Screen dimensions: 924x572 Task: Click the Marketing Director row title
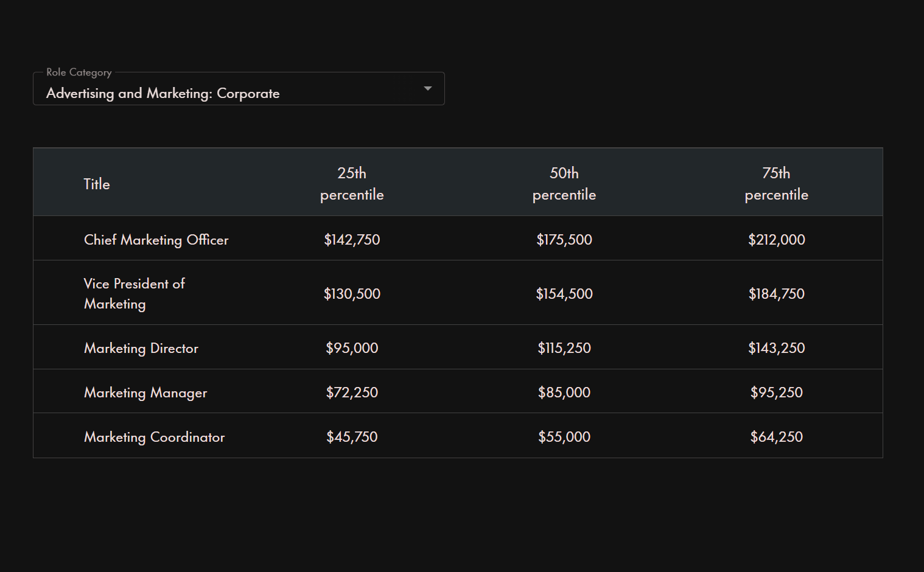[x=141, y=348]
